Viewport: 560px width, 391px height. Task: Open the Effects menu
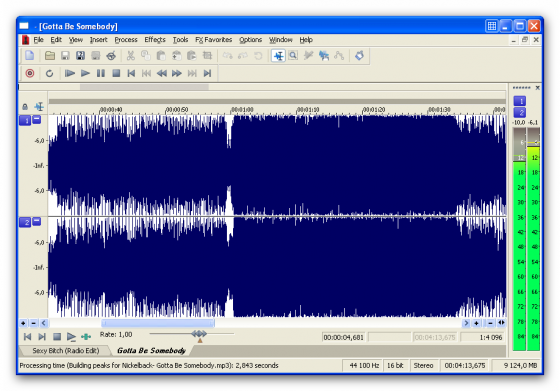pyautogui.click(x=155, y=40)
